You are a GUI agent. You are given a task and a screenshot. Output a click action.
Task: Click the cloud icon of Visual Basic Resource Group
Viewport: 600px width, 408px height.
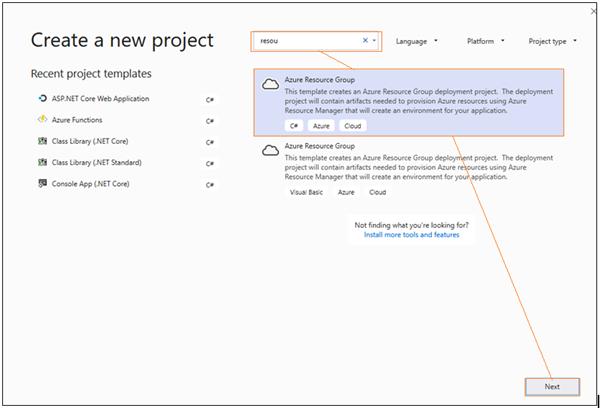[x=269, y=150]
